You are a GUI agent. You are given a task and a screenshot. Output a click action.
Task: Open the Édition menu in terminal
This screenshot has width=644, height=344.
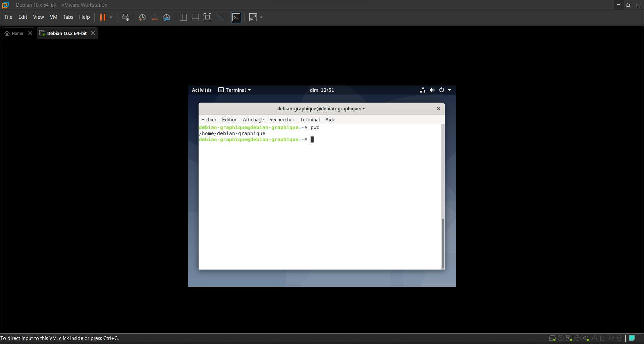pyautogui.click(x=229, y=120)
